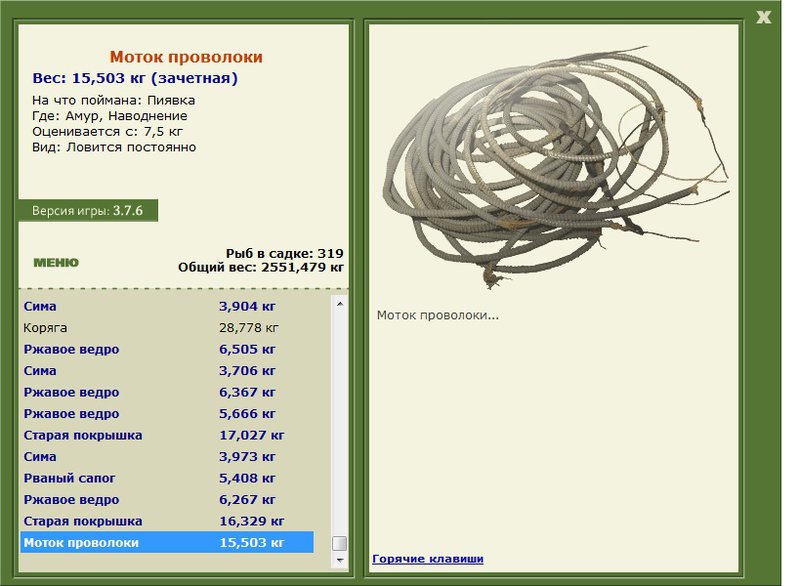Click the Где: Амур, Наводнение line
Viewport: 800px width, 586px height.
pyautogui.click(x=110, y=116)
